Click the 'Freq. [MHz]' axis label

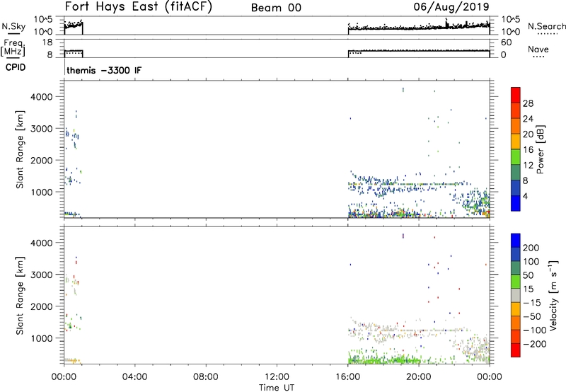[13, 48]
